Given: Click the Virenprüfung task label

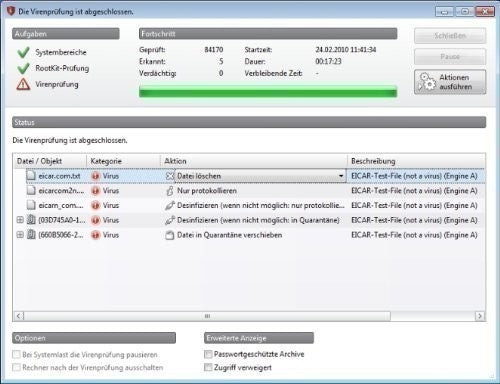Looking at the screenshot, I should pos(57,84).
